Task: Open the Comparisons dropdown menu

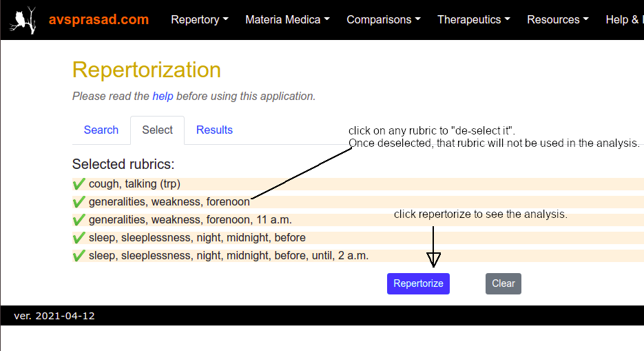Action: coord(384,20)
